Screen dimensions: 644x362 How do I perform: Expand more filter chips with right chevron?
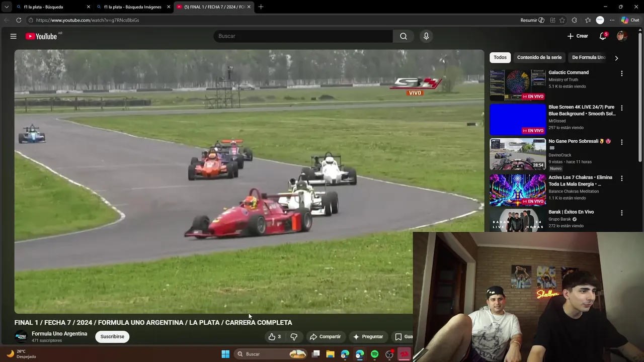tap(616, 58)
